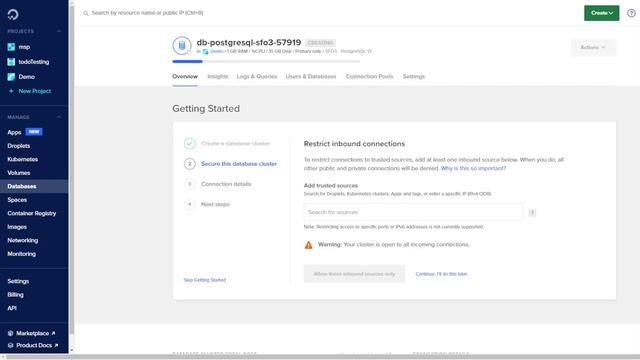Focus the resource name search field

click(x=147, y=13)
